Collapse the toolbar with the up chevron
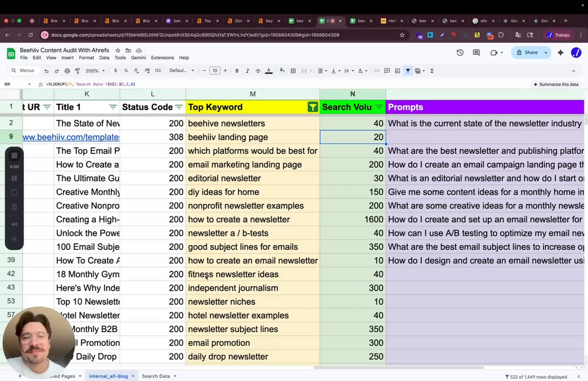Viewport: 588px width, 381px height. pyautogui.click(x=573, y=71)
